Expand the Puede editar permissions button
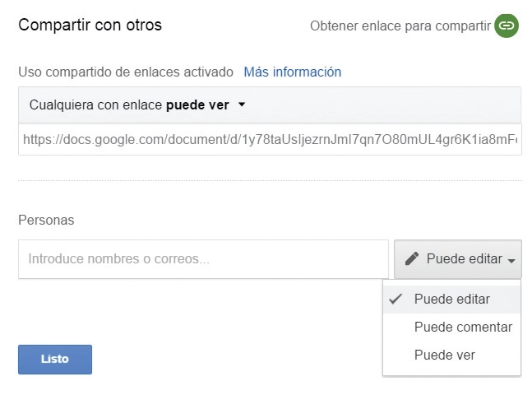This screenshot has height=395, width=532. coord(458,259)
